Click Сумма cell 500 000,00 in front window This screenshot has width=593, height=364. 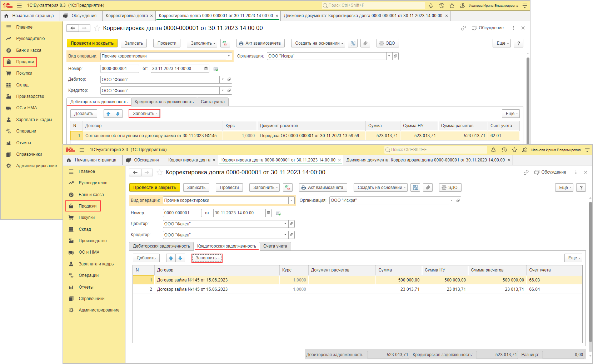(x=398, y=280)
